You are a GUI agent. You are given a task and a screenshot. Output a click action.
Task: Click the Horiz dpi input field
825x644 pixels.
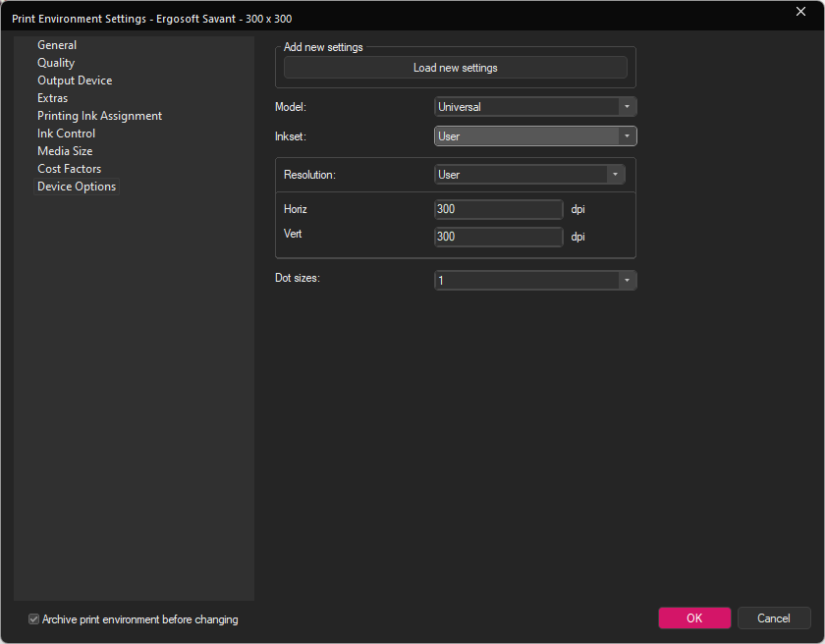tap(498, 209)
